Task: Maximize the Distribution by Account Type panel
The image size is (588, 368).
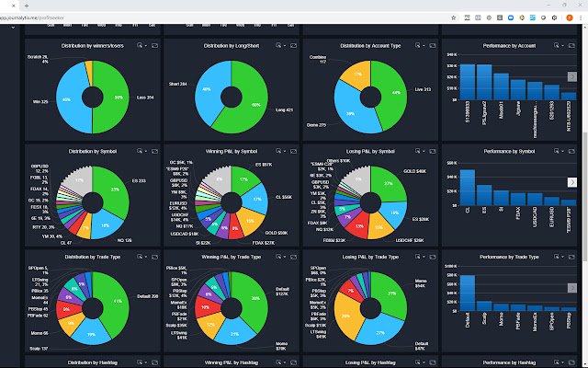Action: pos(433,45)
